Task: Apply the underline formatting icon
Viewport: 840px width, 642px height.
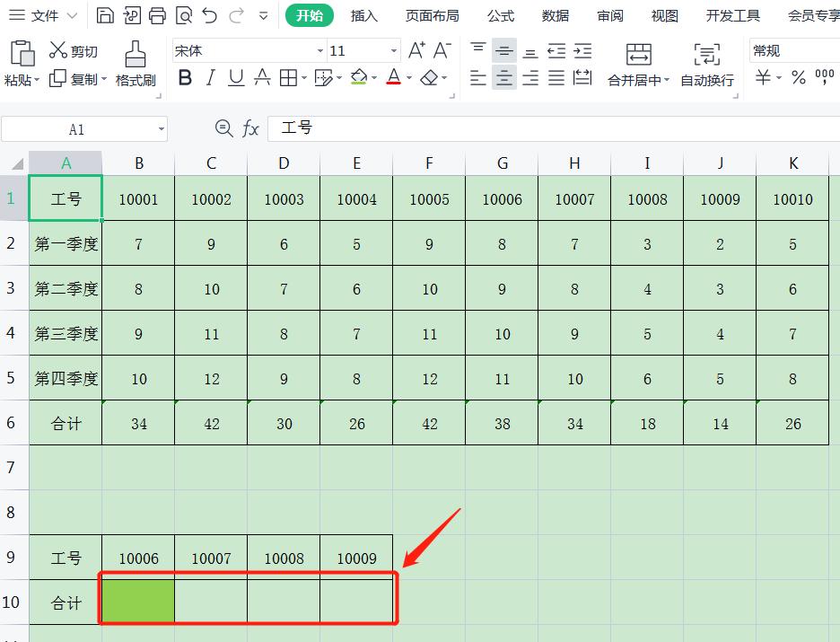Action: coord(235,78)
